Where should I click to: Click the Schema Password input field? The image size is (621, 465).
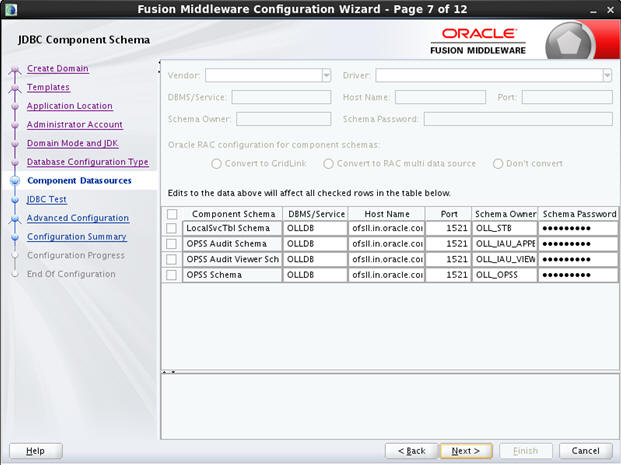pos(518,119)
